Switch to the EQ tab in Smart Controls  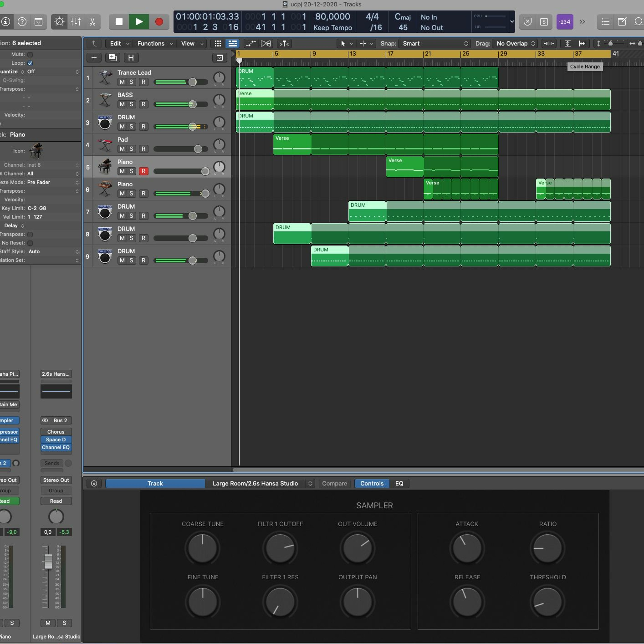click(x=399, y=483)
